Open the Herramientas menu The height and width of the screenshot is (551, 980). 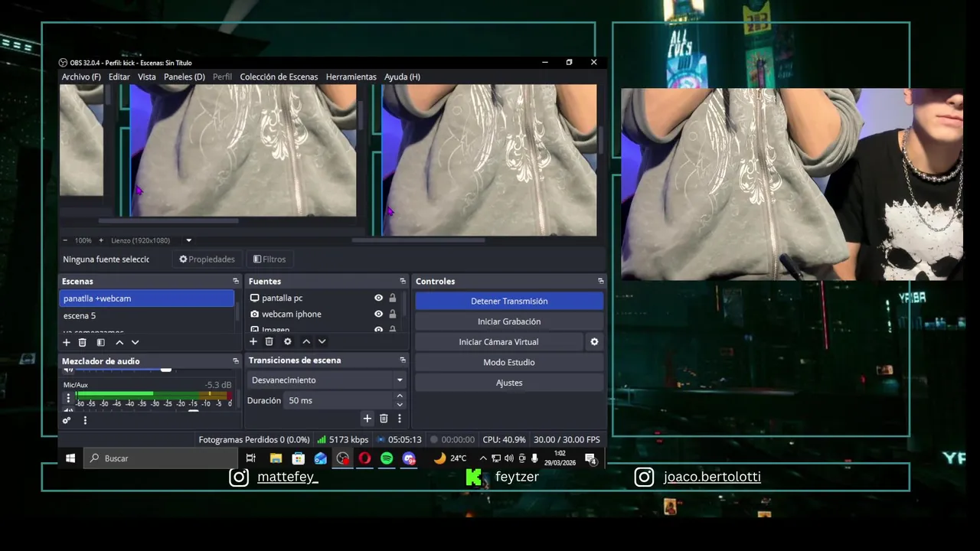pyautogui.click(x=351, y=77)
